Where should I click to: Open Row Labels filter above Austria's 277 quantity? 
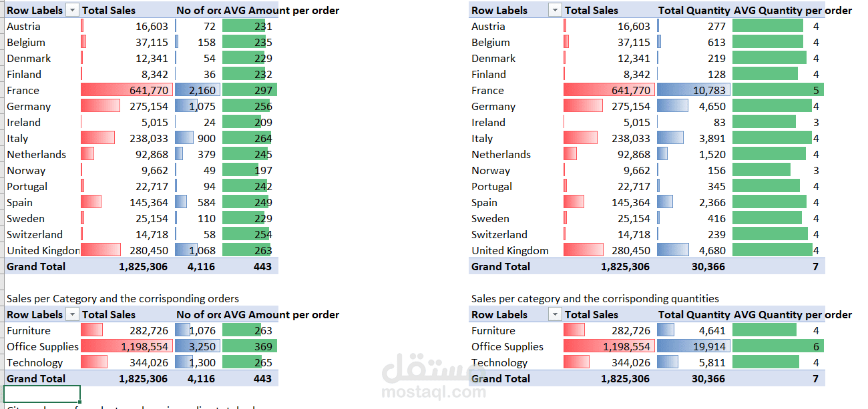[554, 10]
